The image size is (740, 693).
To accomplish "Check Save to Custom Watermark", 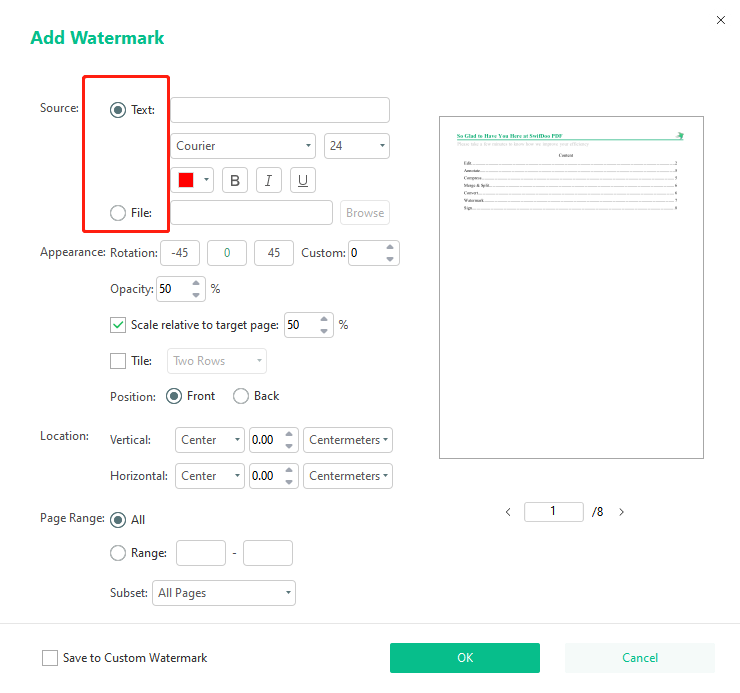I will click(50, 658).
